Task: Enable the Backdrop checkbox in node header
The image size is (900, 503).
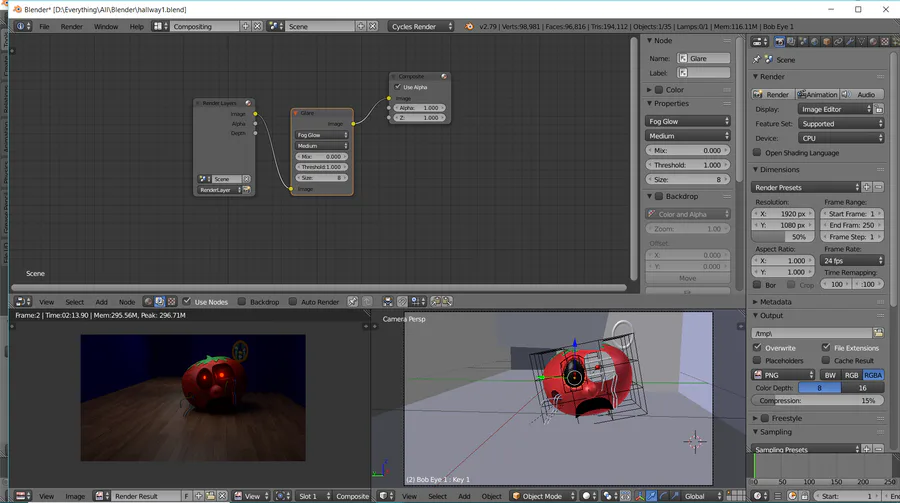Action: pyautogui.click(x=241, y=301)
